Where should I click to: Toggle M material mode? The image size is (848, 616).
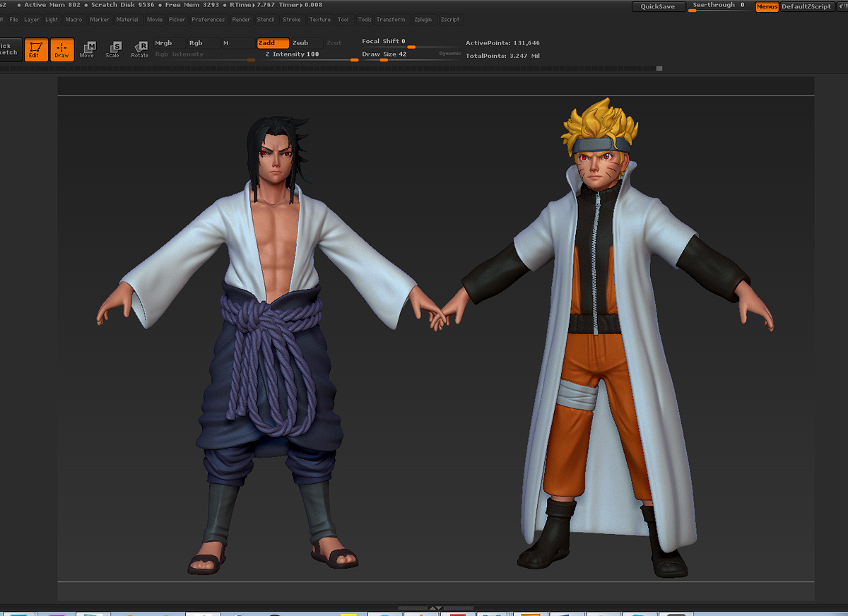(x=237, y=43)
